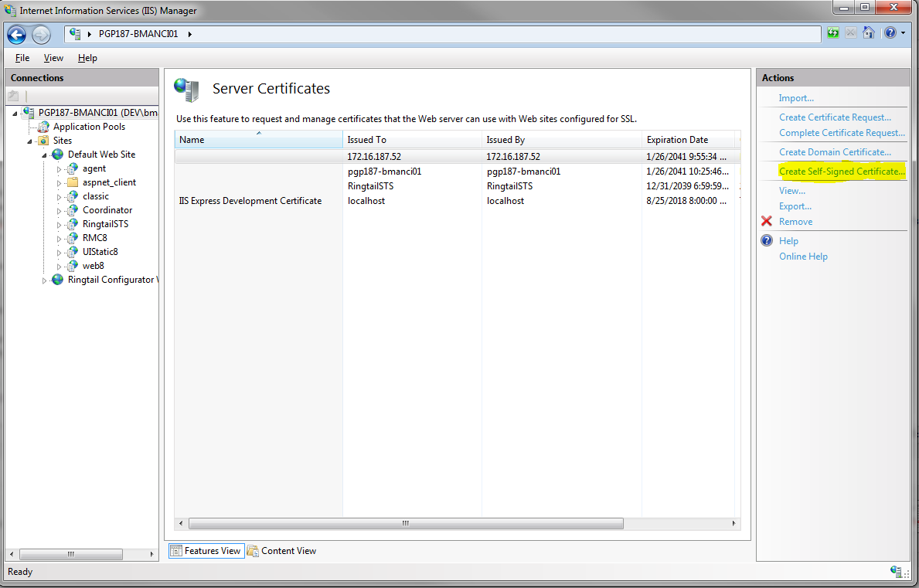Switch to Features View tab
919x588 pixels.
[206, 551]
